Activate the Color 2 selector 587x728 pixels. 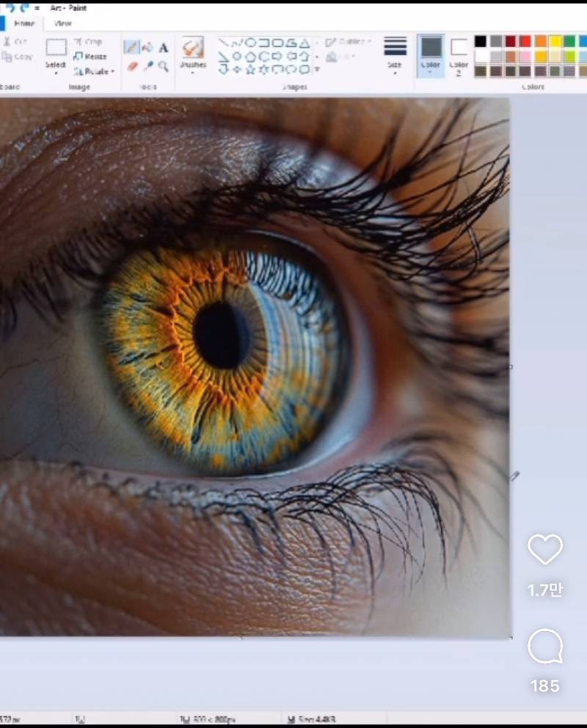click(459, 55)
